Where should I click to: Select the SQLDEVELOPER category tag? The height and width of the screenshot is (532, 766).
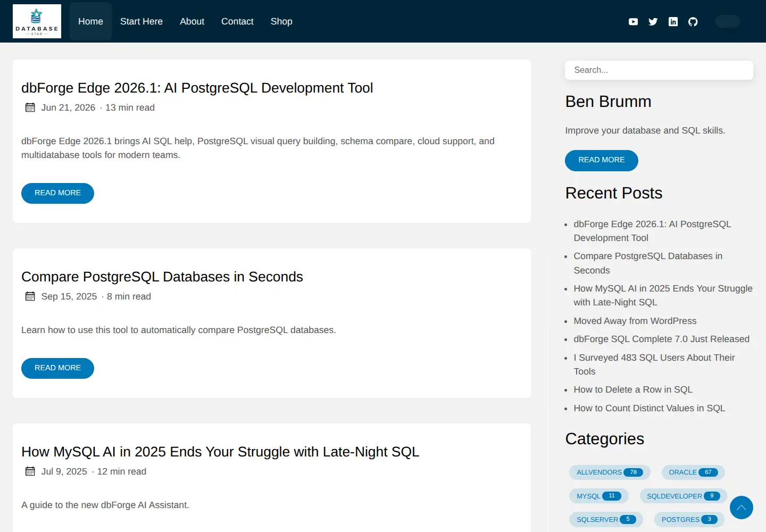[684, 496]
